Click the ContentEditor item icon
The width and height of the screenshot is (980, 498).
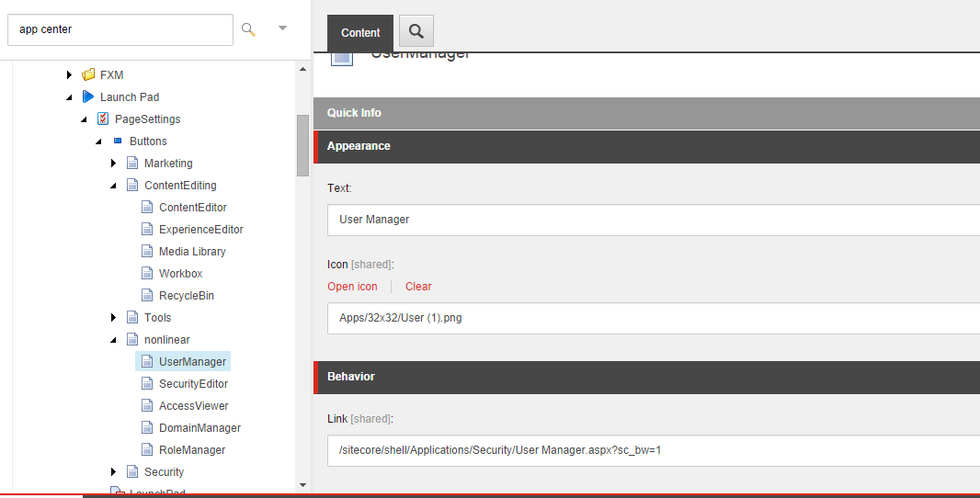click(147, 207)
